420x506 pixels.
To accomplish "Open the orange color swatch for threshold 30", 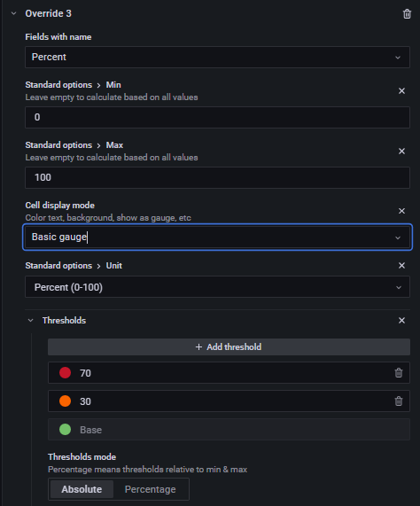I will [66, 401].
